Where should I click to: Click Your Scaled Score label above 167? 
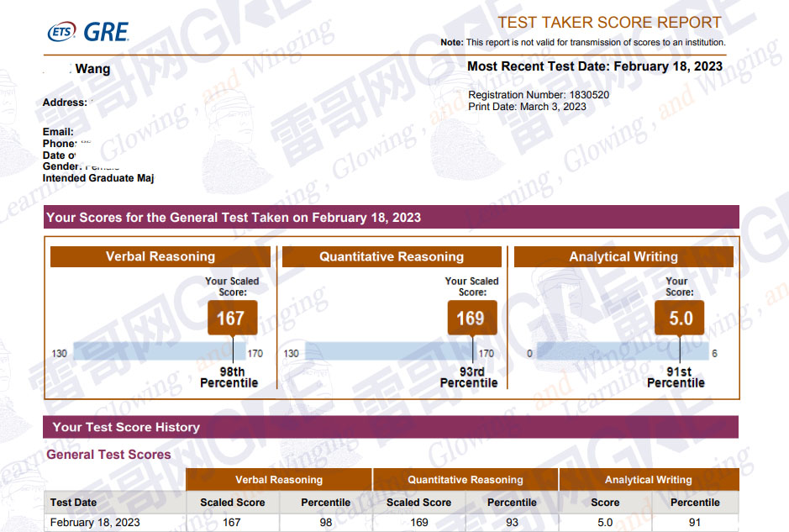[x=232, y=287]
